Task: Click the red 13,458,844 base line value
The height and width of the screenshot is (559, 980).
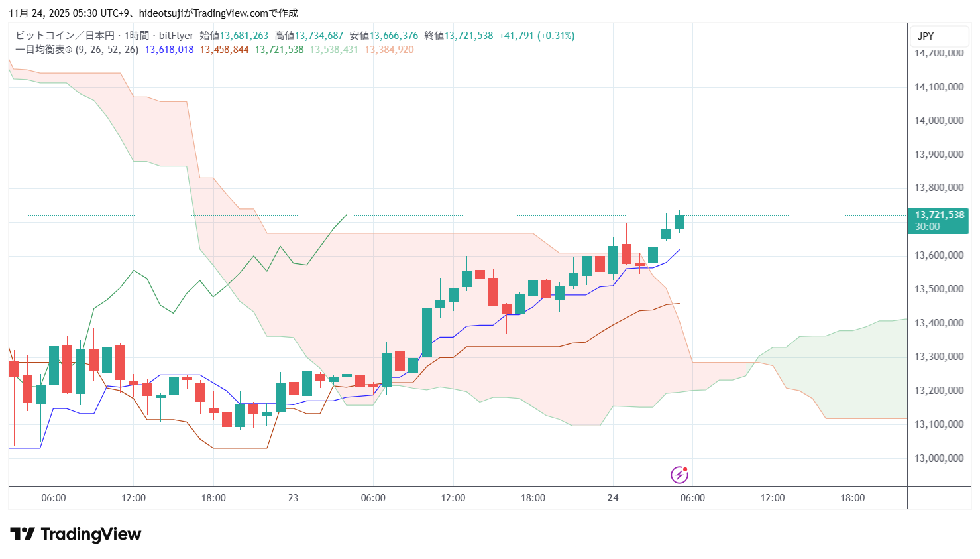Action: point(224,50)
